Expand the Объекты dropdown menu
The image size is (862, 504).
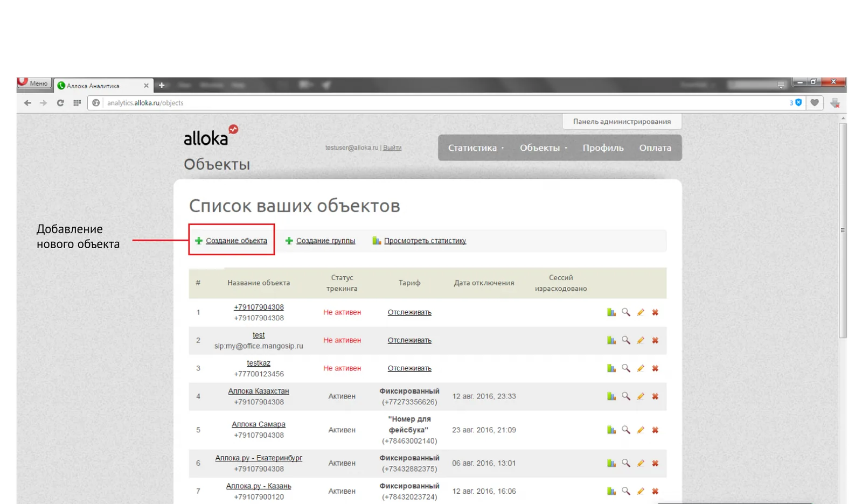[543, 148]
